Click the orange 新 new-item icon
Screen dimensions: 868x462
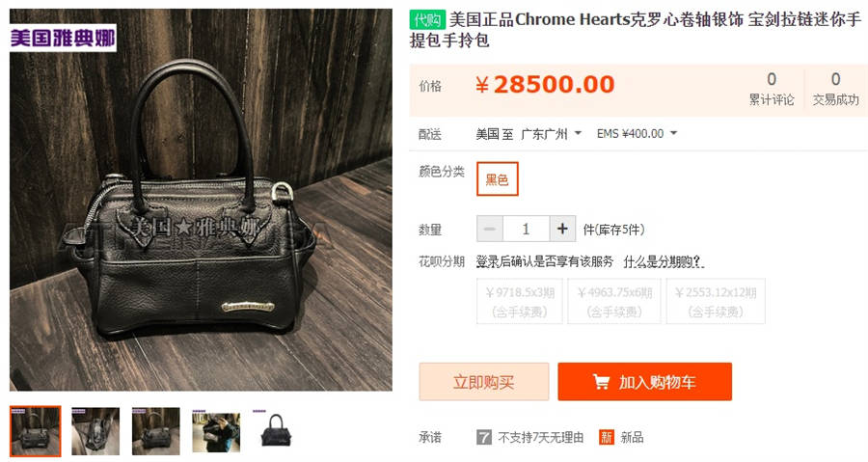coord(607,438)
